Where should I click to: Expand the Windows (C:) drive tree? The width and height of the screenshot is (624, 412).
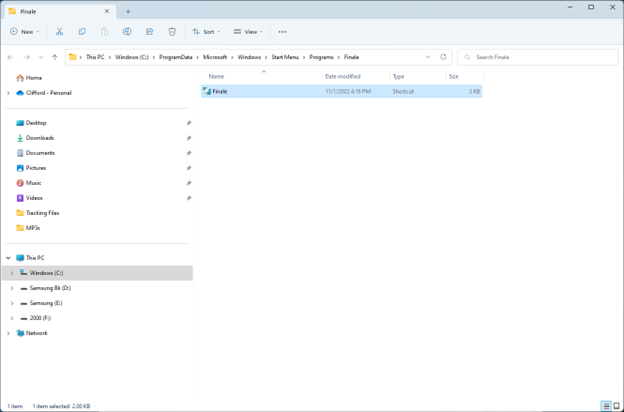pos(12,273)
